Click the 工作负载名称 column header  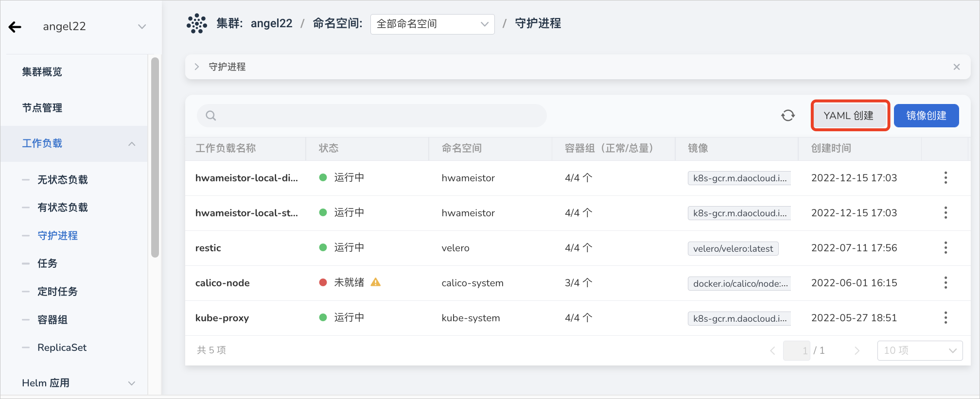(226, 148)
